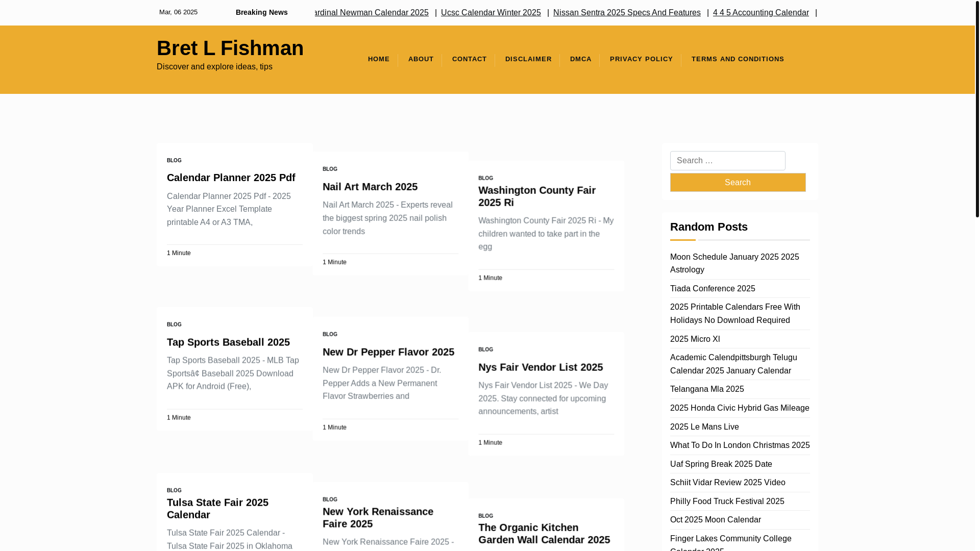Open the About menu item
980x551 pixels.
click(421, 59)
